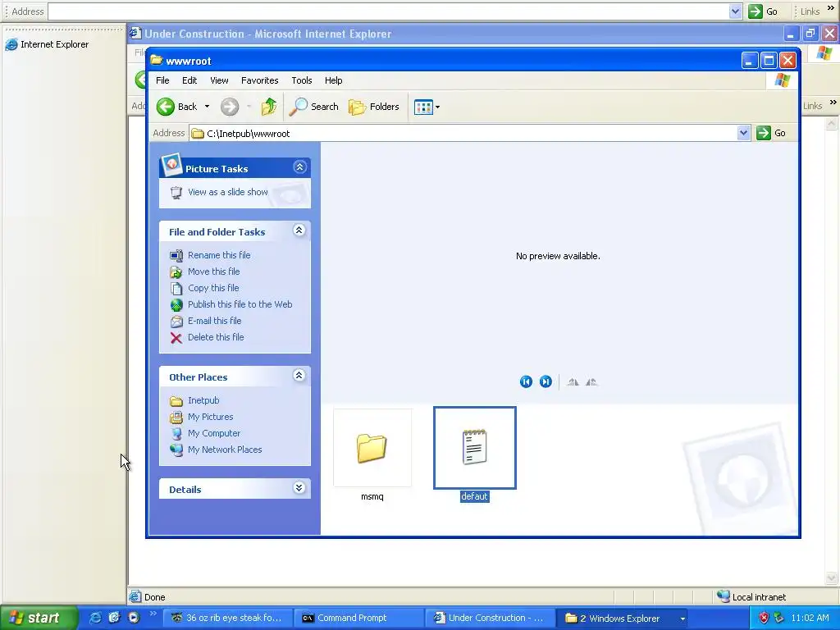Restore the Internet Explorer window behind
840x630 pixels.
(x=810, y=34)
